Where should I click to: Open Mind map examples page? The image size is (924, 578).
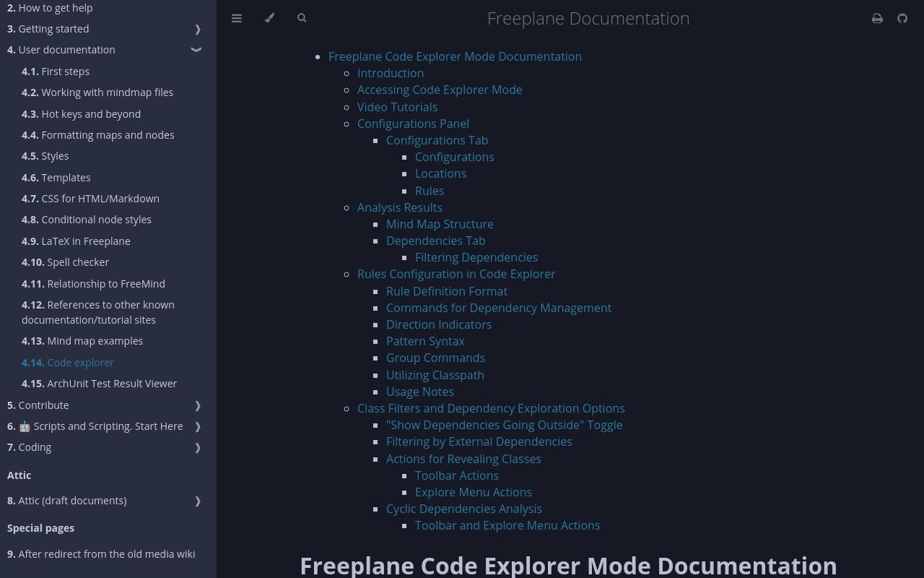pyautogui.click(x=82, y=341)
